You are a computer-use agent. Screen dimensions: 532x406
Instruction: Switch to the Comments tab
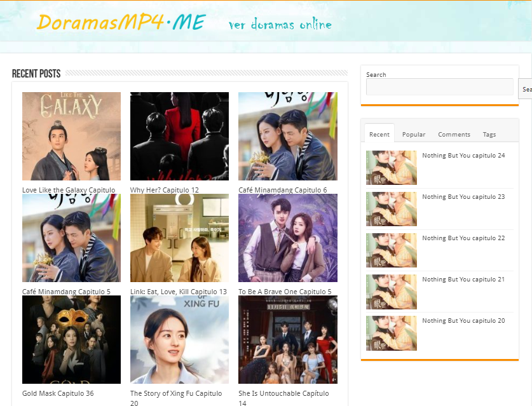[x=454, y=134]
